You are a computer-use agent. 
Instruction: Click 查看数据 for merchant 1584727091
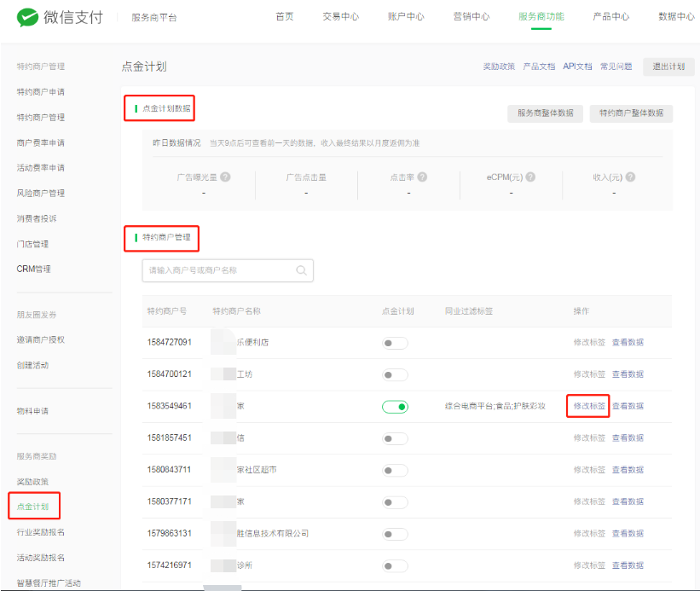[628, 342]
